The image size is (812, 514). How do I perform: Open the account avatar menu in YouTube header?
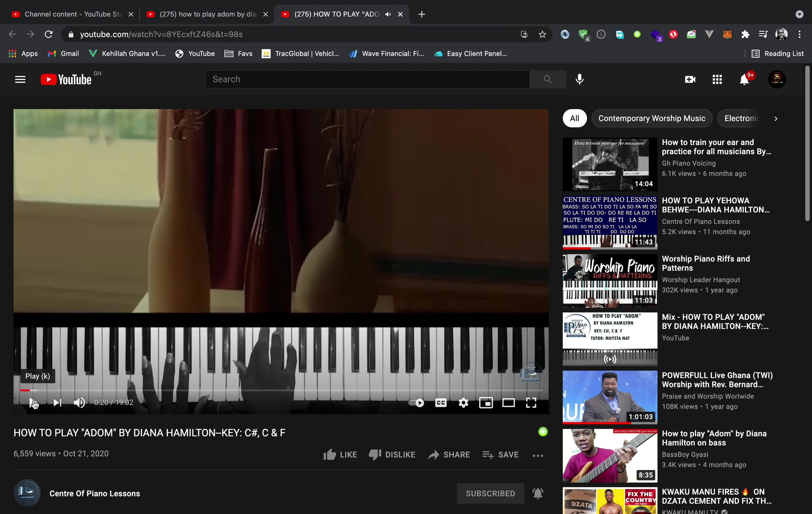[x=776, y=79]
